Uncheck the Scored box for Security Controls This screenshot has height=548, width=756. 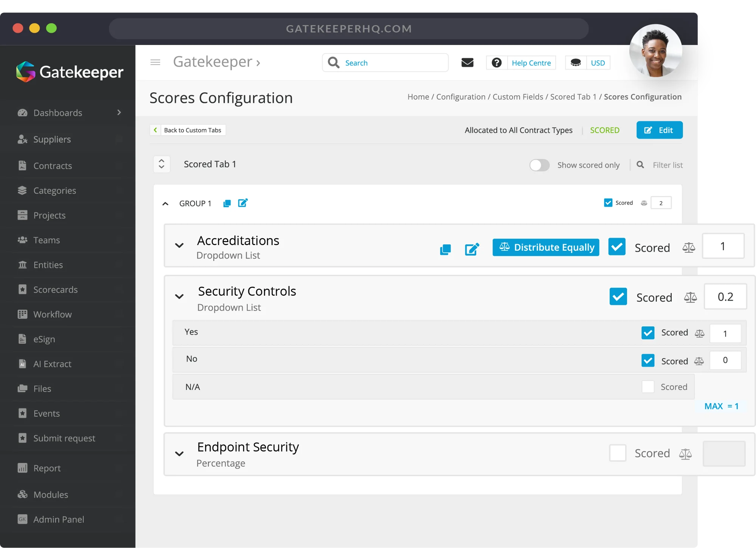[618, 297]
